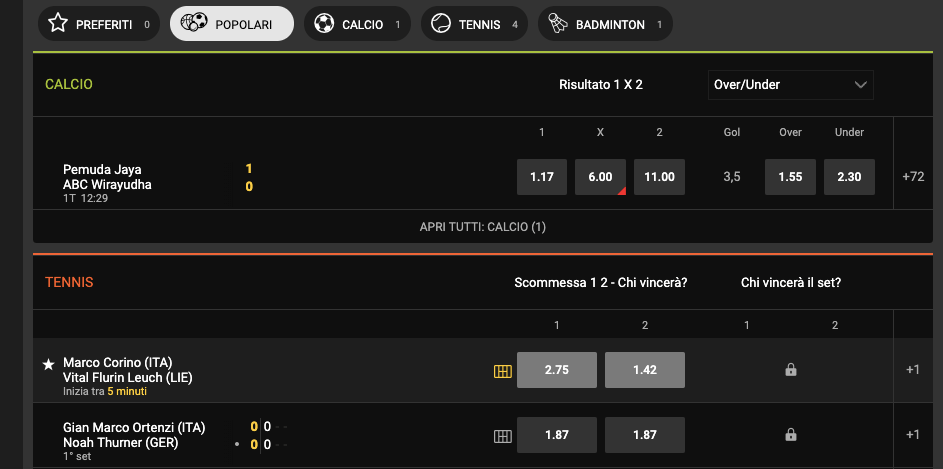Switch to the Tennis tab
Screen dimensions: 943x469
[474, 24]
